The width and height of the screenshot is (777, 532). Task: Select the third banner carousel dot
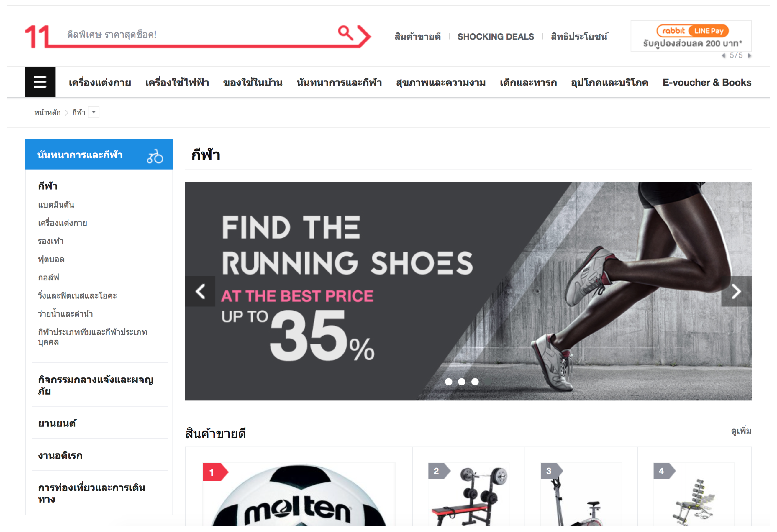pyautogui.click(x=475, y=382)
